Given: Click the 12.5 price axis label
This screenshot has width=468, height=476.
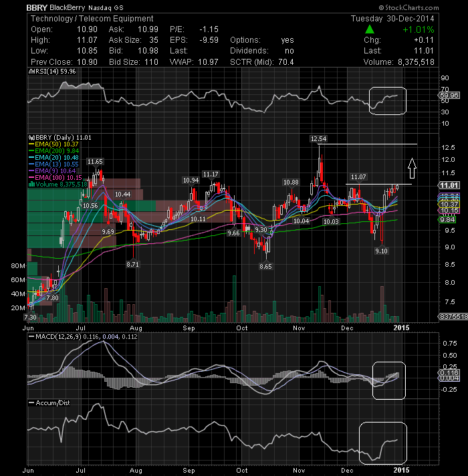Looking at the screenshot, I should 448,148.
